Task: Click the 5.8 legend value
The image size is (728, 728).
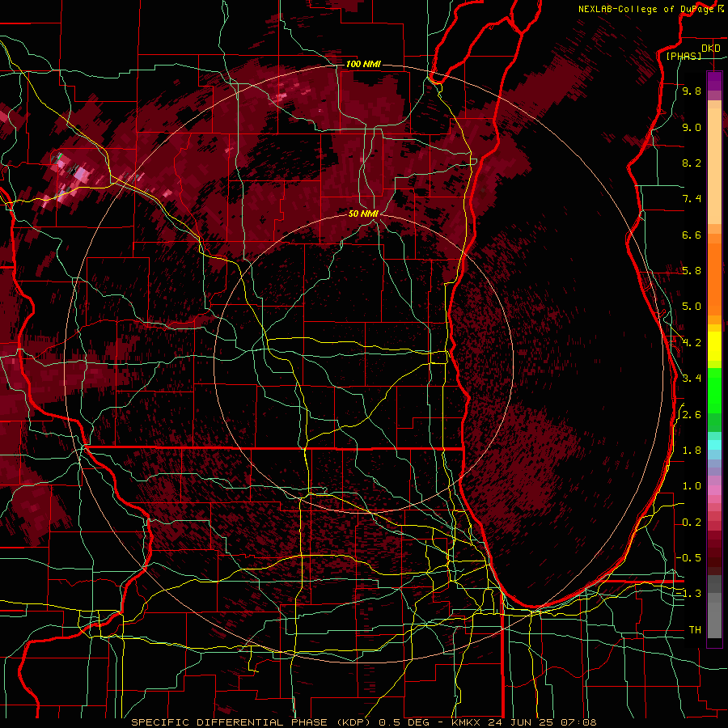Action: [692, 271]
